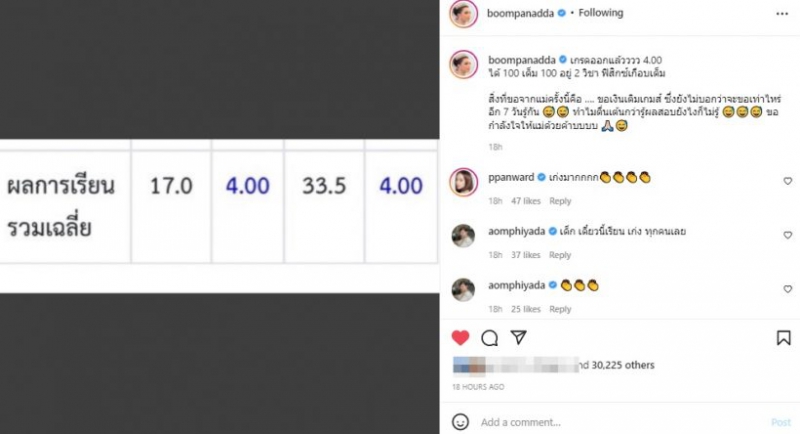The width and height of the screenshot is (800, 434).
Task: Like ppanward's comment heart
Action: point(788,181)
